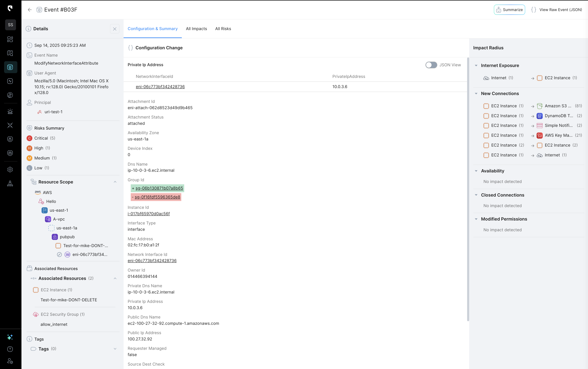The width and height of the screenshot is (588, 369).
Task: Collapse the Resource Scope section
Action: coord(115,182)
